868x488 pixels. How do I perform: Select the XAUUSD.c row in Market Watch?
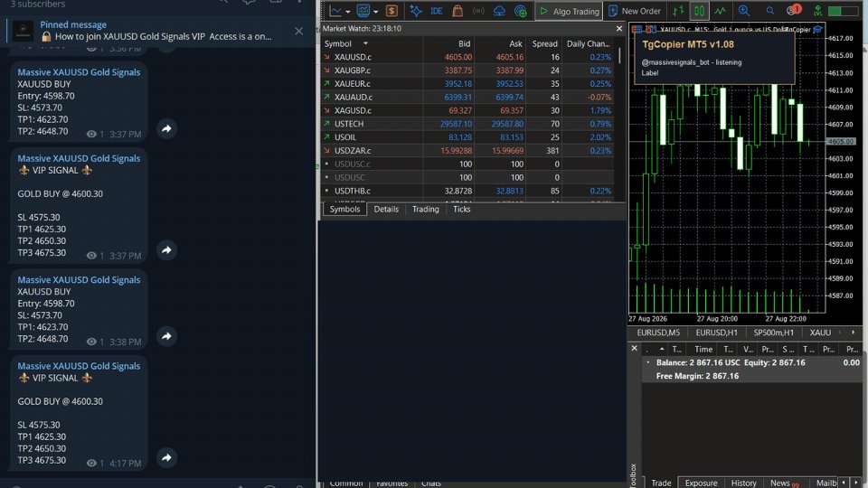point(467,57)
